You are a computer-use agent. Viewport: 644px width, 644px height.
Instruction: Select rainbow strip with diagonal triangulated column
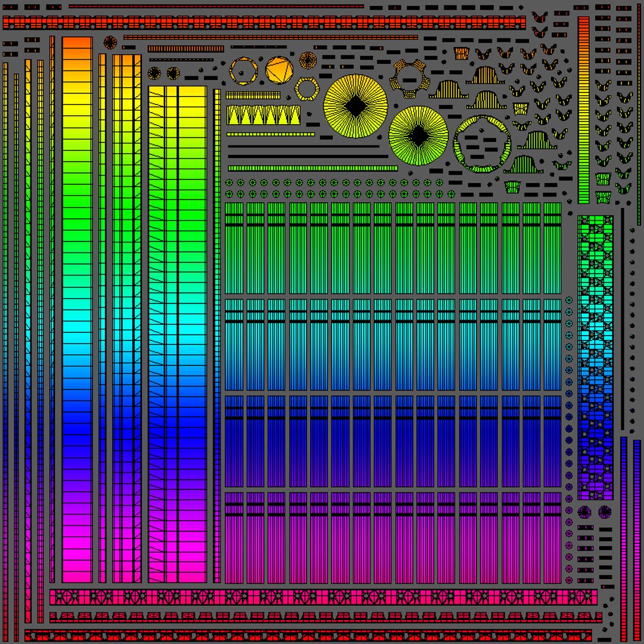coord(178,334)
